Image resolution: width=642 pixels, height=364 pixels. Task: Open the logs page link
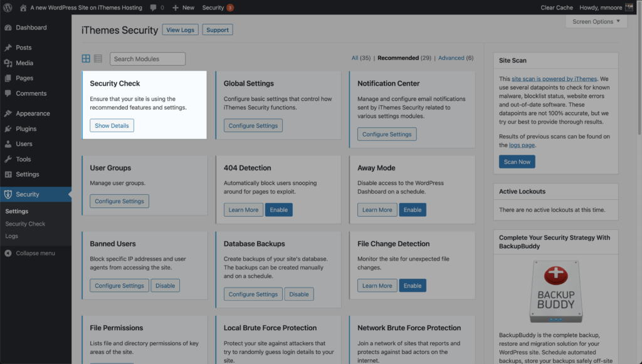pos(522,145)
